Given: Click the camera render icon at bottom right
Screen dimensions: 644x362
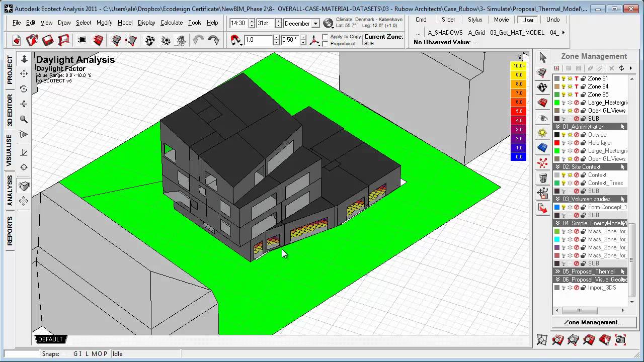Looking at the screenshot, I should click(620, 340).
